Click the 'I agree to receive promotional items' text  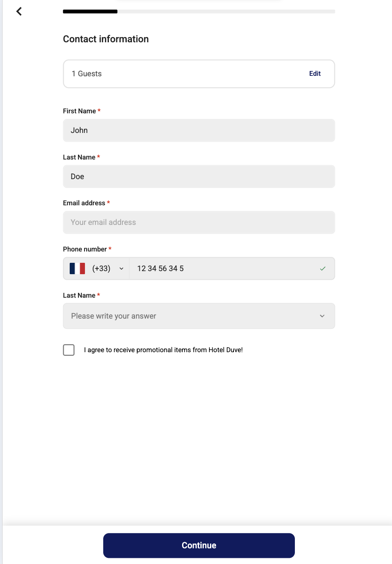click(x=163, y=350)
